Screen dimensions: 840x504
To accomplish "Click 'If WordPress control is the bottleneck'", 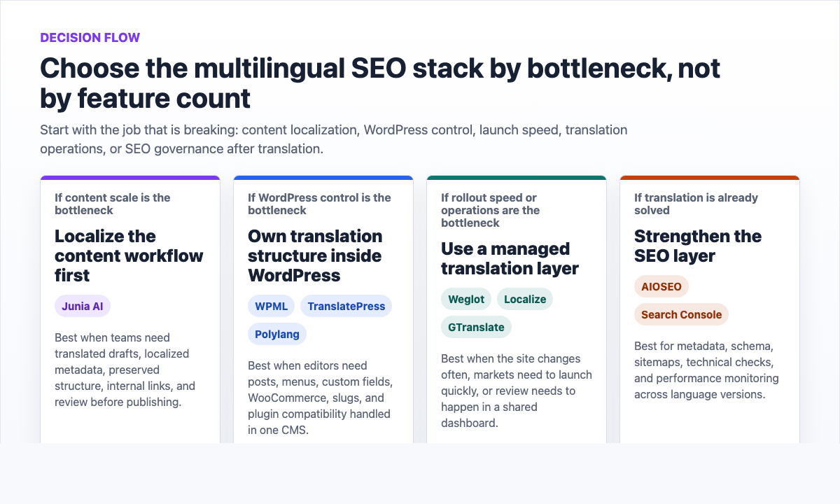I will (319, 204).
